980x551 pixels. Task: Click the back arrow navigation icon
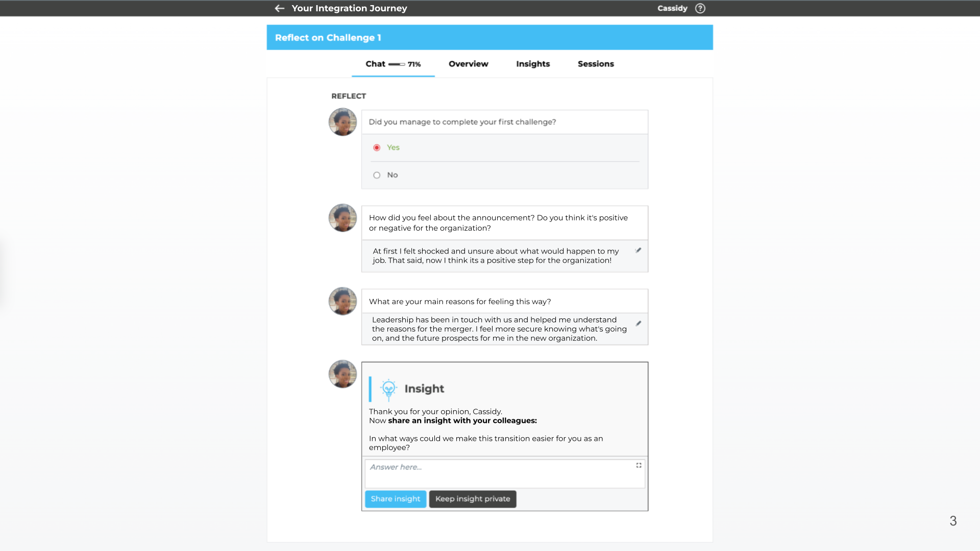click(x=279, y=8)
